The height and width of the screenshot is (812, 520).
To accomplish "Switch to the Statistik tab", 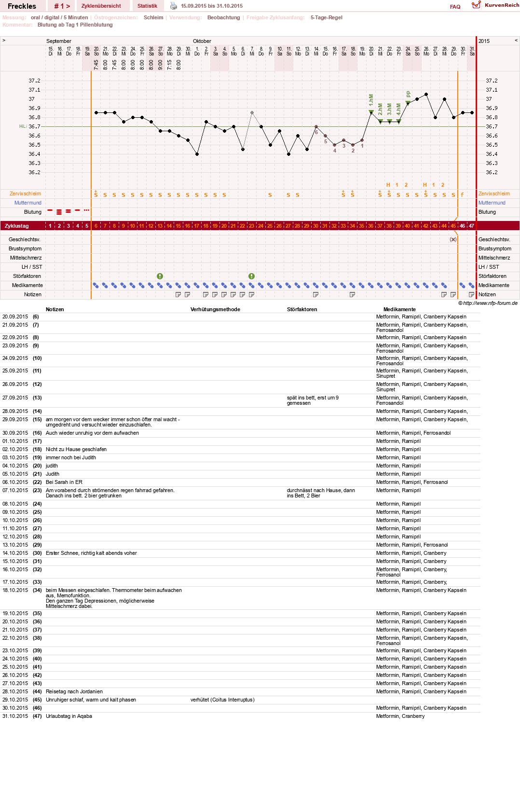I will point(147,6).
